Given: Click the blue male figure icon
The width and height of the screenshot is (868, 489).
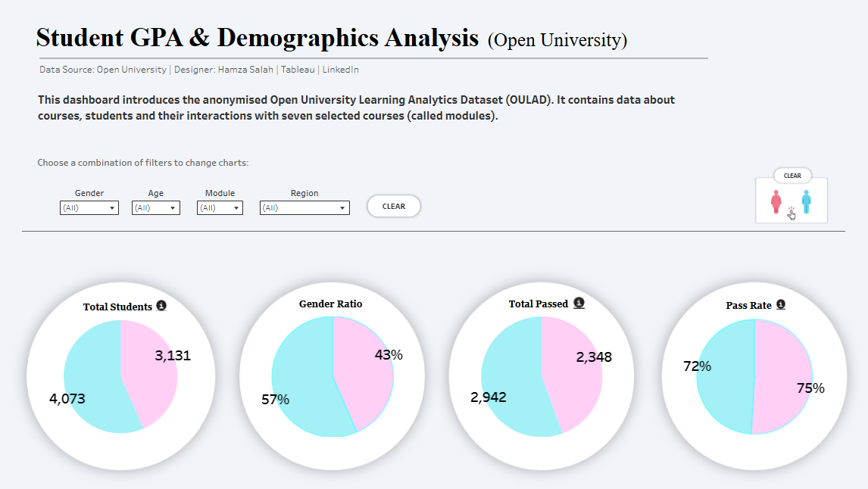Looking at the screenshot, I should click(806, 202).
